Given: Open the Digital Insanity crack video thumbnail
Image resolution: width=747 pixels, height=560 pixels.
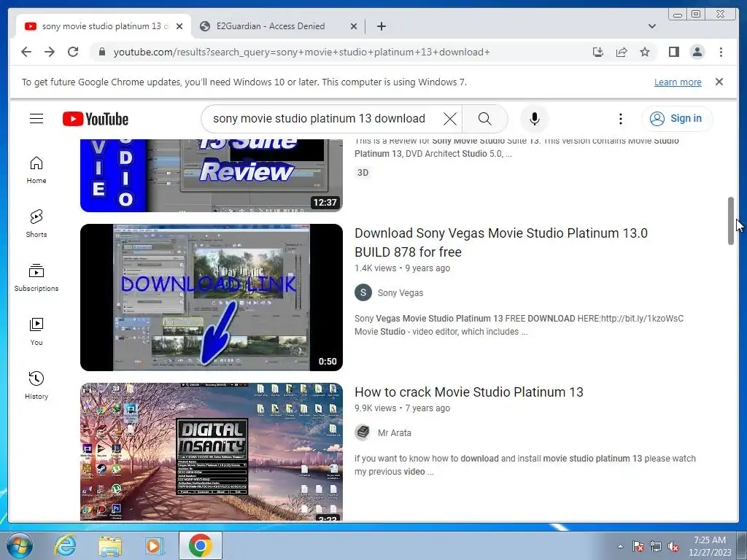Looking at the screenshot, I should (x=211, y=451).
